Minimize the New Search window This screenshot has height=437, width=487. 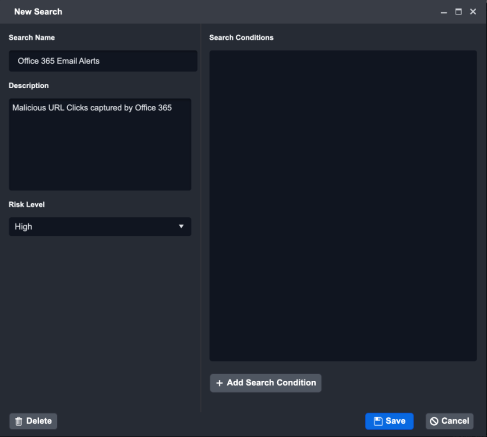(x=444, y=12)
